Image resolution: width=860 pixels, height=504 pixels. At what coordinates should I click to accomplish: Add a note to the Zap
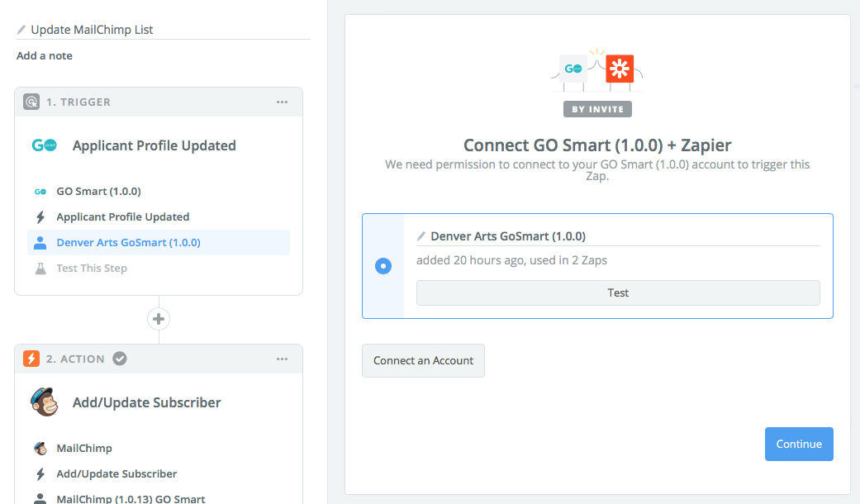(45, 56)
